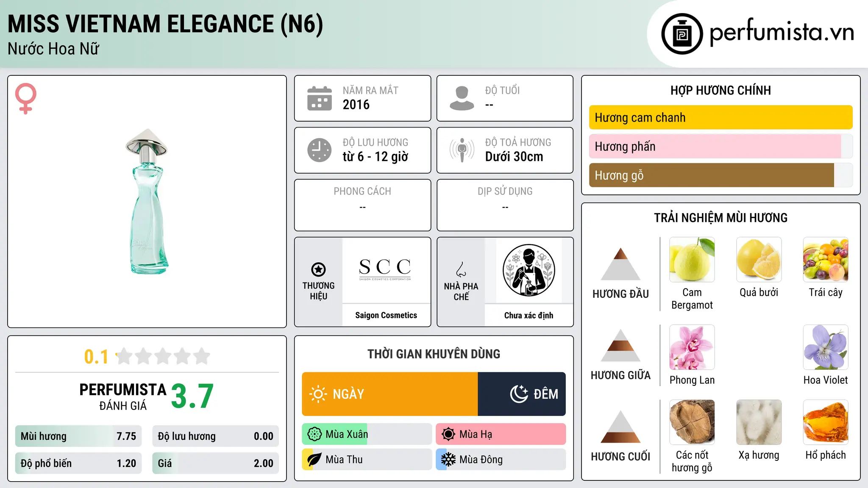Image resolution: width=868 pixels, height=488 pixels.
Task: Open the Xạ hương note image
Action: click(759, 422)
